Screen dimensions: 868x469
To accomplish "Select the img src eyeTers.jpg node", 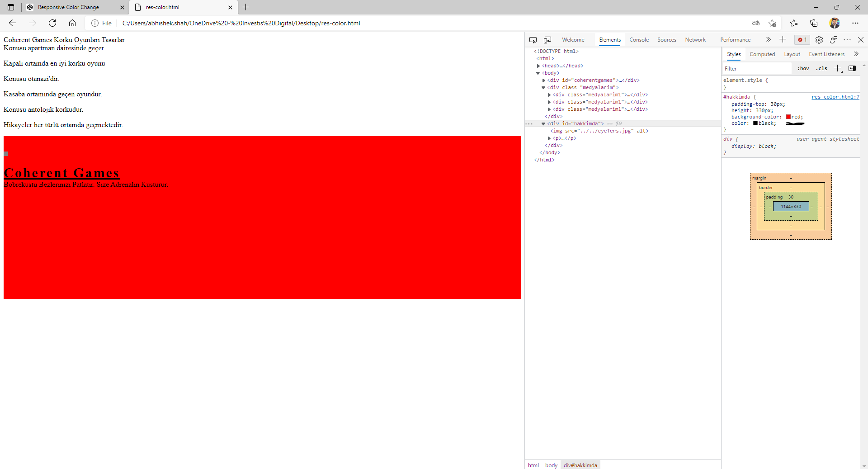I will pyautogui.click(x=599, y=131).
